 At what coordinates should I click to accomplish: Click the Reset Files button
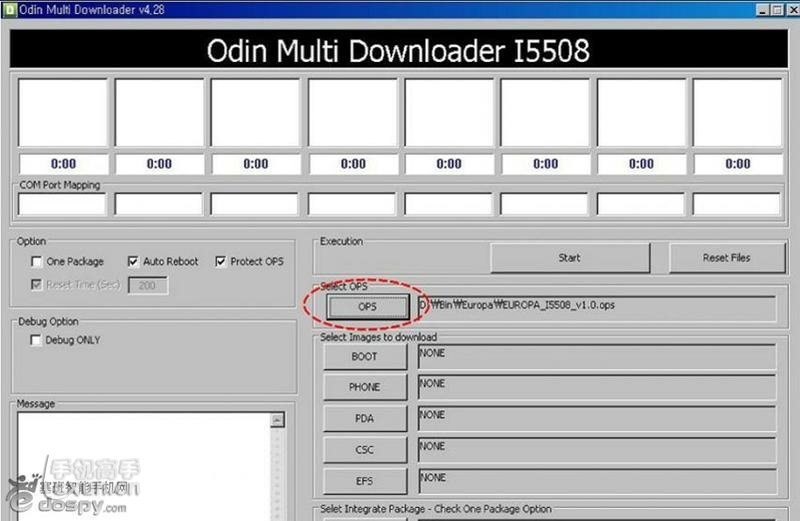pos(726,258)
